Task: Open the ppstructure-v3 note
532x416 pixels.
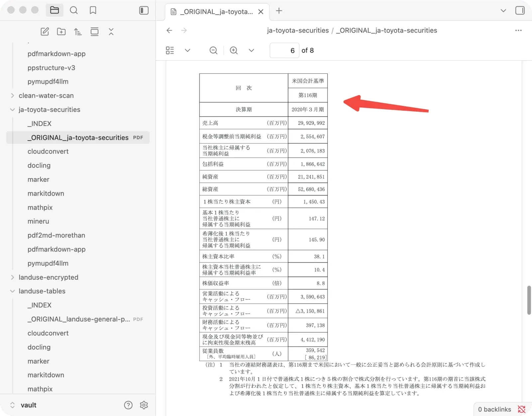Action: [51, 68]
